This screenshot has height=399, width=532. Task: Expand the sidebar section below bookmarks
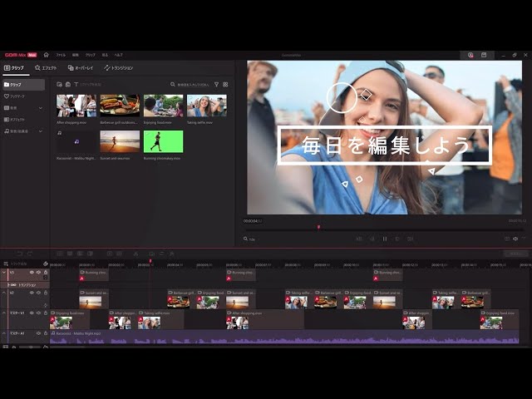41,108
